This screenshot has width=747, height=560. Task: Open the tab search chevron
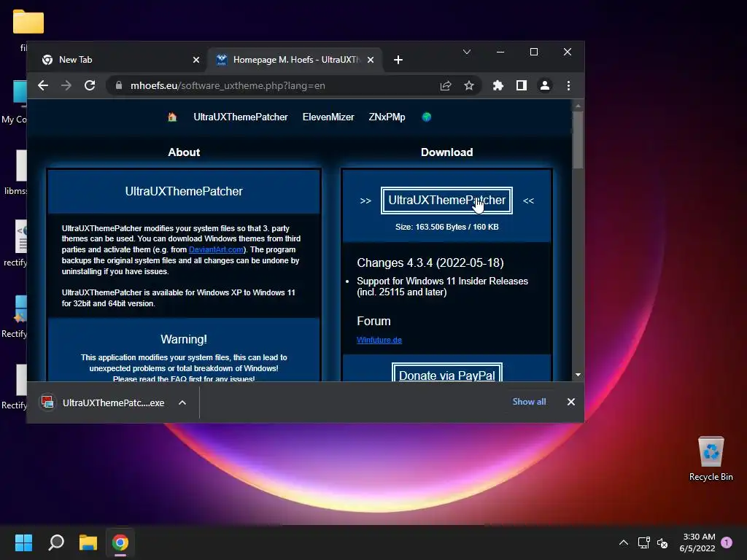(x=467, y=52)
